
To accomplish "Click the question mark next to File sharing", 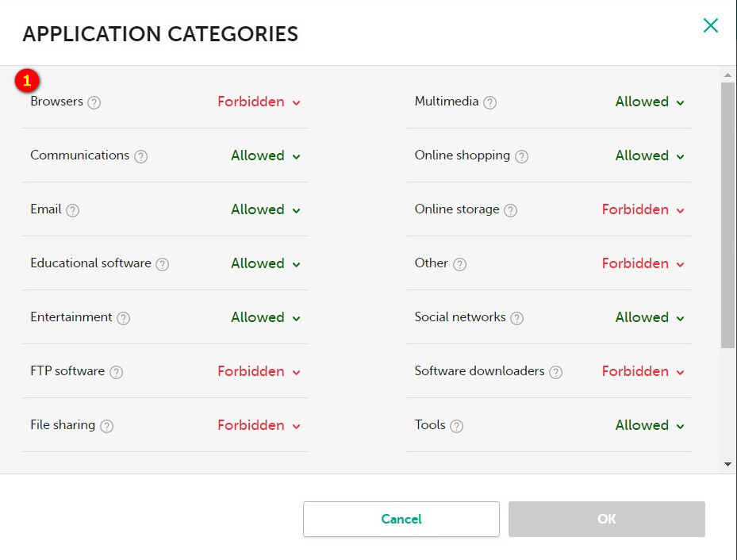I will pyautogui.click(x=107, y=426).
